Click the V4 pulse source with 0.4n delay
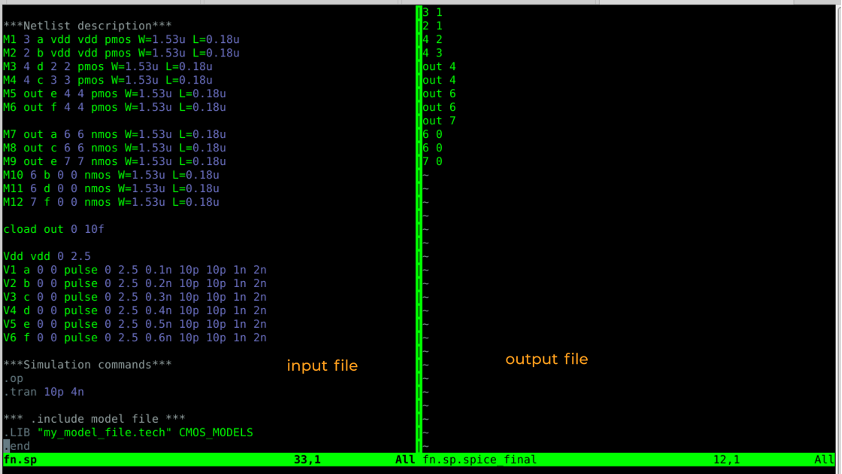The height and width of the screenshot is (474, 842). (x=135, y=311)
